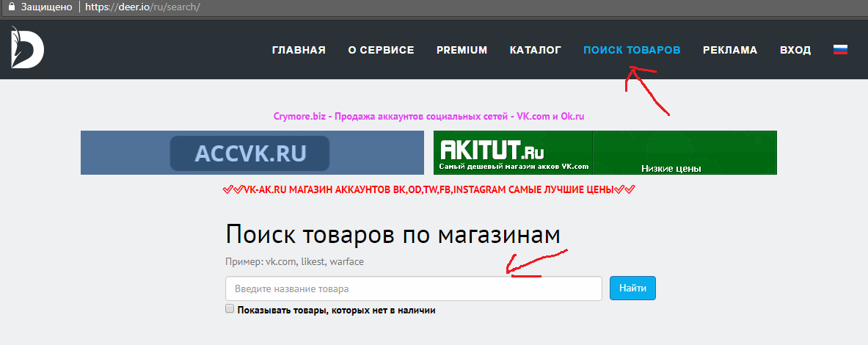Open the О СЕРВИСЕ menu item
Image resolution: width=868 pixels, height=345 pixels.
(381, 50)
